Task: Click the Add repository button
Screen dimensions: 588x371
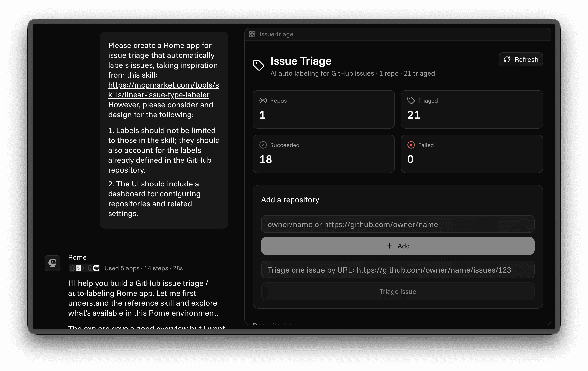Action: pyautogui.click(x=398, y=246)
